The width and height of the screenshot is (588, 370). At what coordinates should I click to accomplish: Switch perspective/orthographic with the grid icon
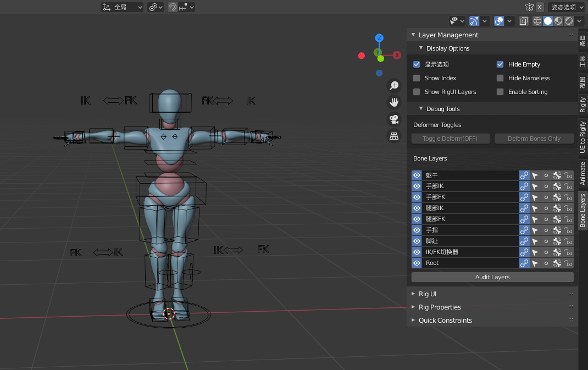coord(394,136)
